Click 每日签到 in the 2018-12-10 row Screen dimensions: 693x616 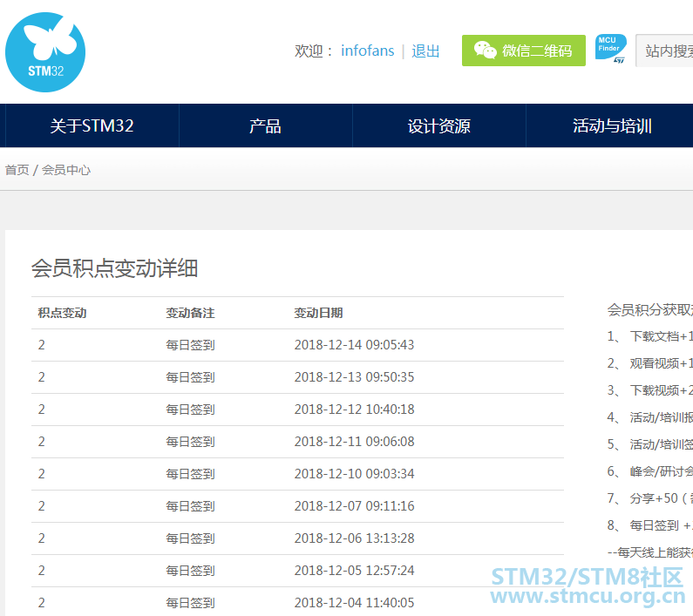(x=190, y=474)
